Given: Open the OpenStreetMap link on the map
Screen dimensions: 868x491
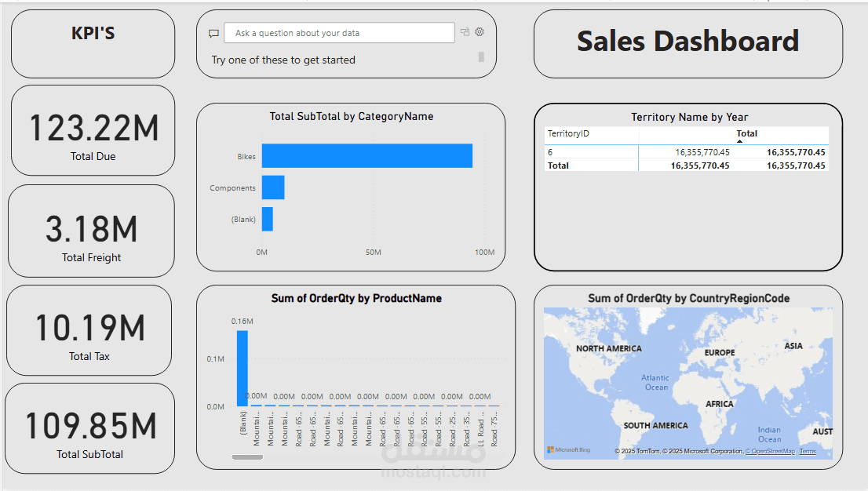Looking at the screenshot, I should (772, 451).
